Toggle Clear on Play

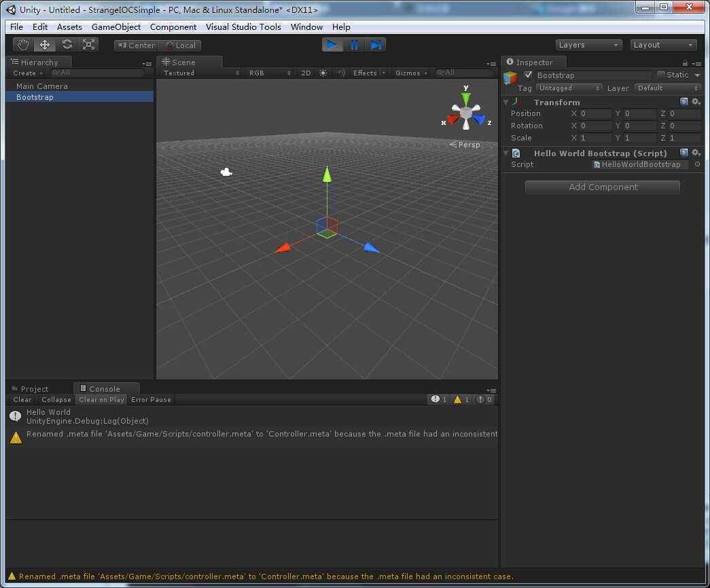[x=101, y=400]
